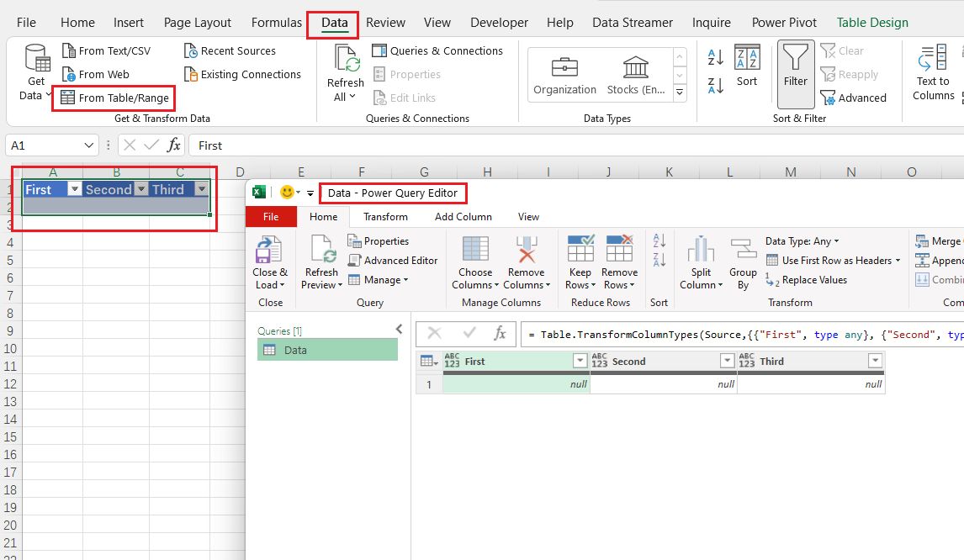Click the Excel formula bar showing First
The height and width of the screenshot is (560, 964).
pos(576,145)
